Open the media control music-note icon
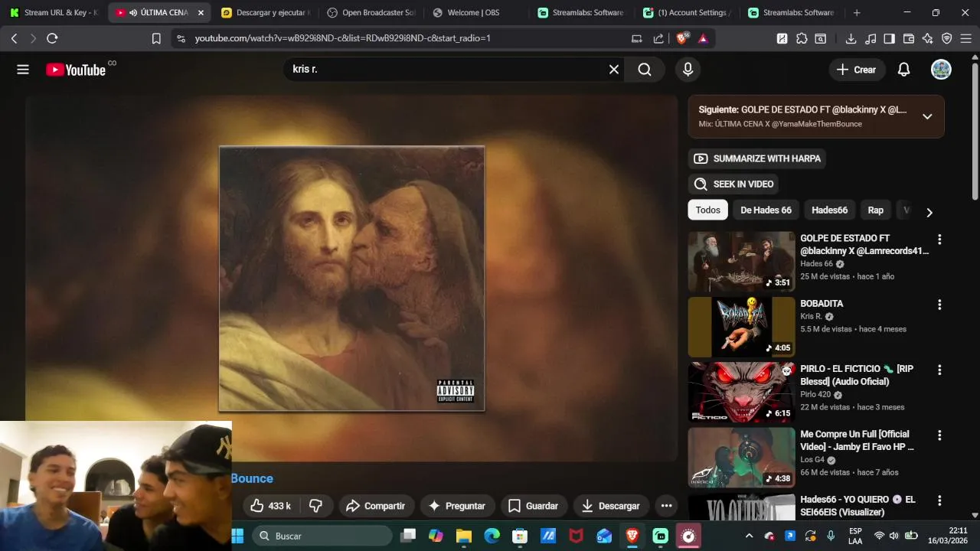This screenshot has height=551, width=980. [870, 38]
